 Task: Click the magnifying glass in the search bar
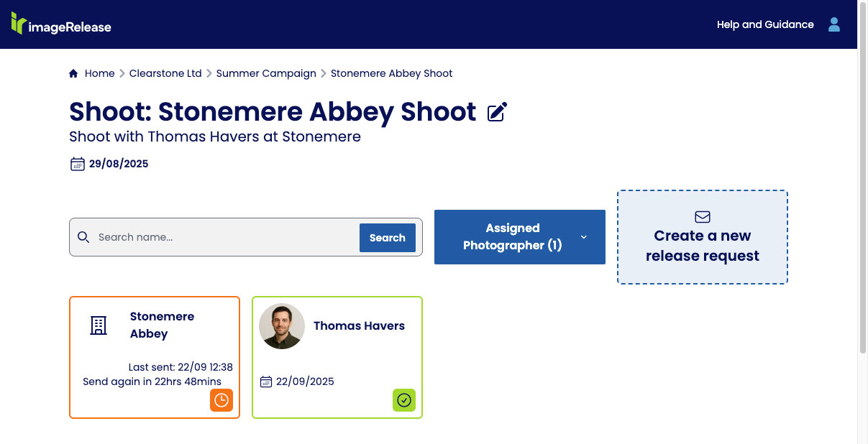(83, 236)
